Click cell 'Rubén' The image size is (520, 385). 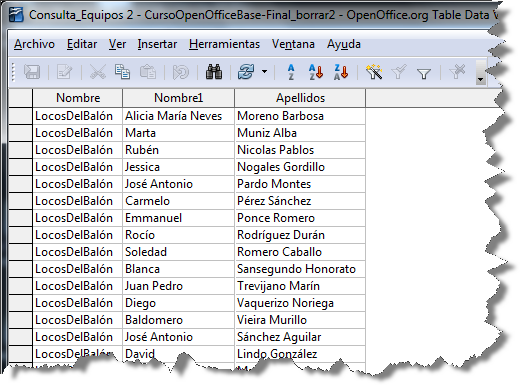pyautogui.click(x=178, y=150)
